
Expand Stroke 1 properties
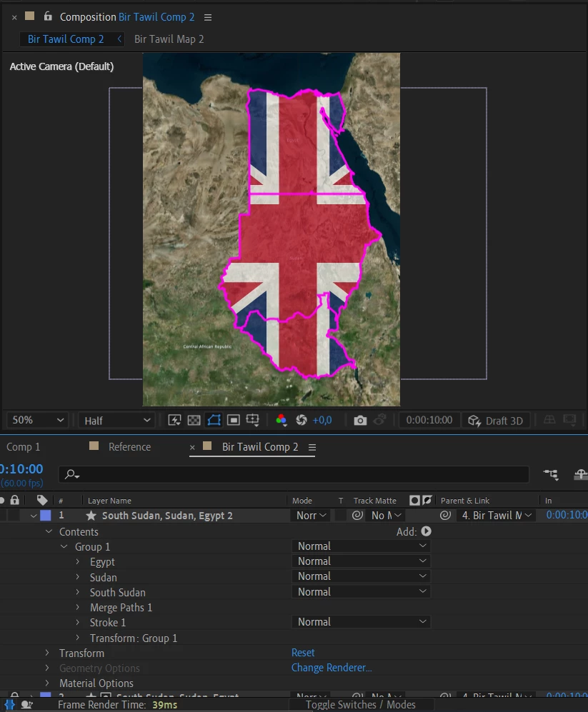(77, 622)
